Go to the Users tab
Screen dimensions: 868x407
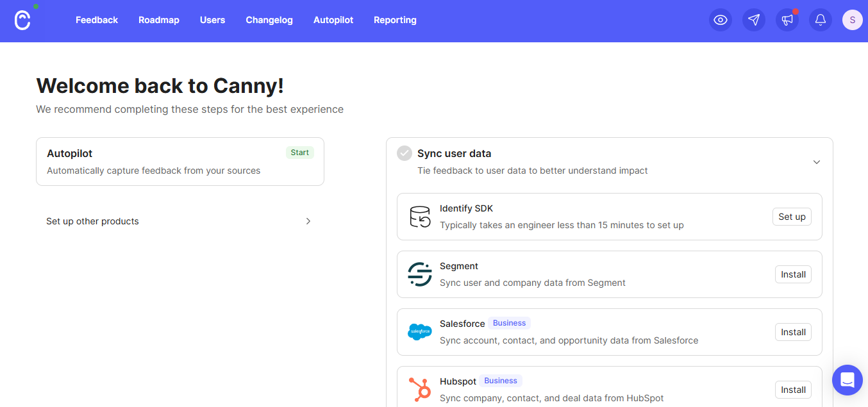212,20
